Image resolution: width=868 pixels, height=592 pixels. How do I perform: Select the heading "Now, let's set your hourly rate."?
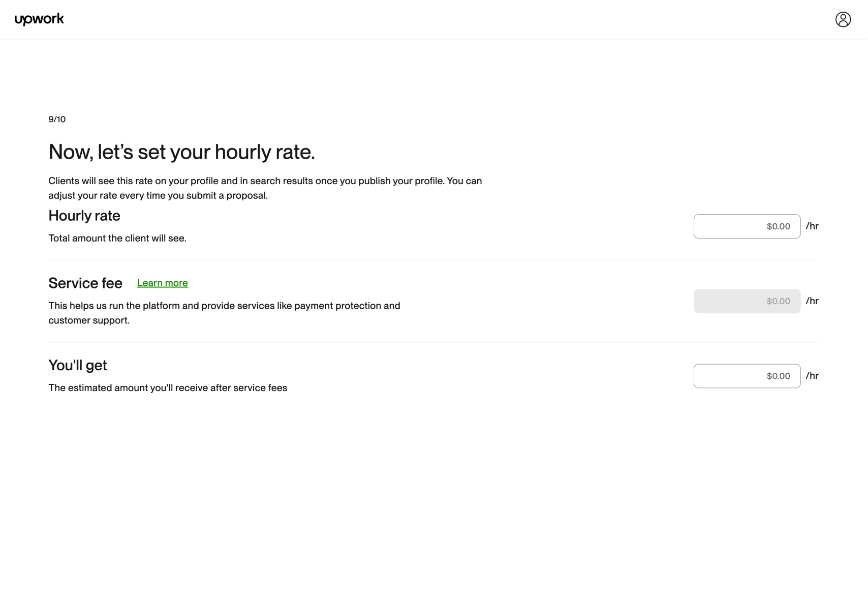182,152
